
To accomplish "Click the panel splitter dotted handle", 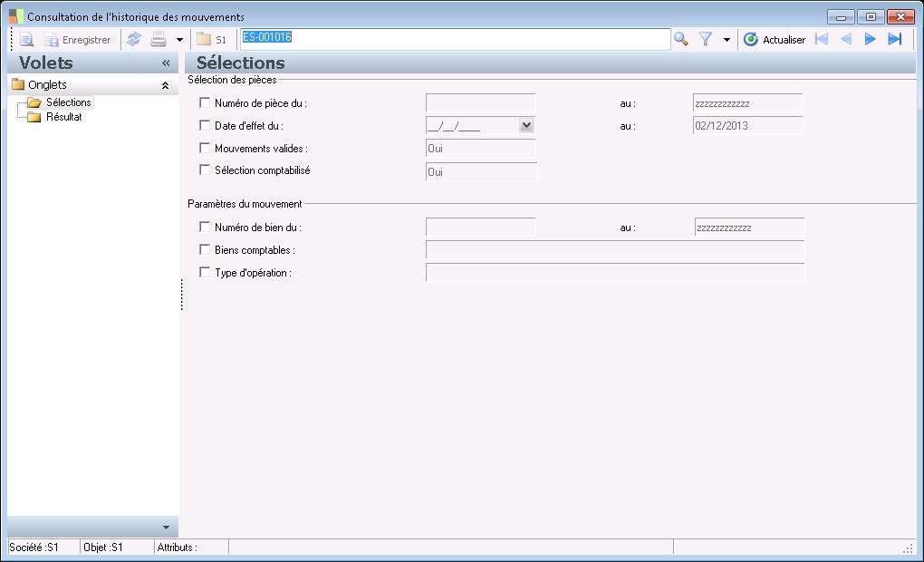I will click(x=181, y=295).
